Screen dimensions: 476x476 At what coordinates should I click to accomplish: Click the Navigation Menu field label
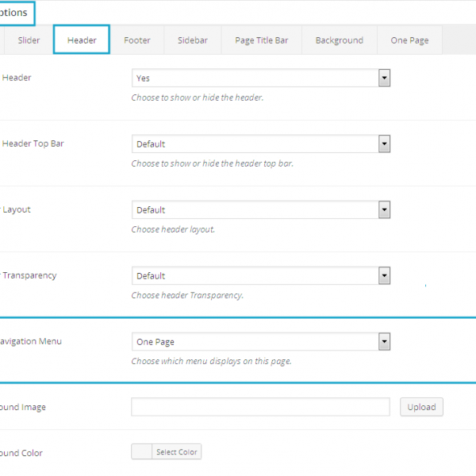tap(31, 341)
